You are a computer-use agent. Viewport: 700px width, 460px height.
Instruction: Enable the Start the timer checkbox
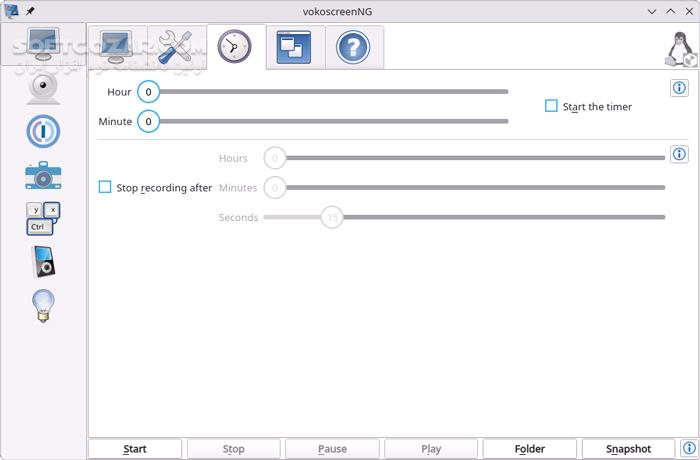point(551,106)
